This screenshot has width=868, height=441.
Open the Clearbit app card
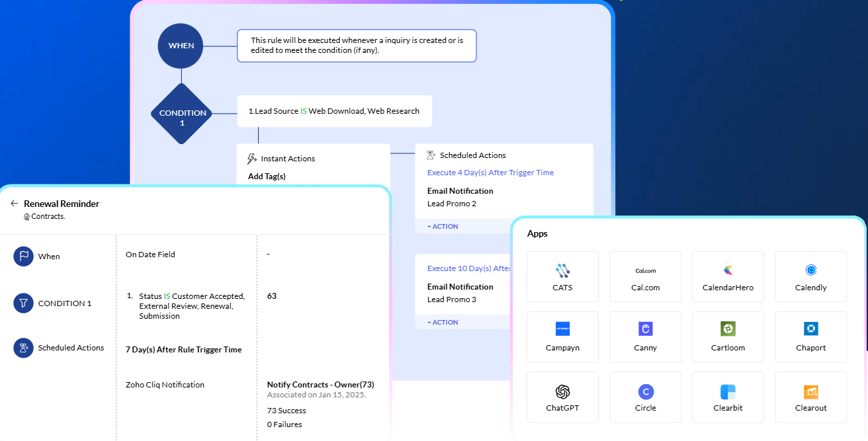click(x=728, y=397)
